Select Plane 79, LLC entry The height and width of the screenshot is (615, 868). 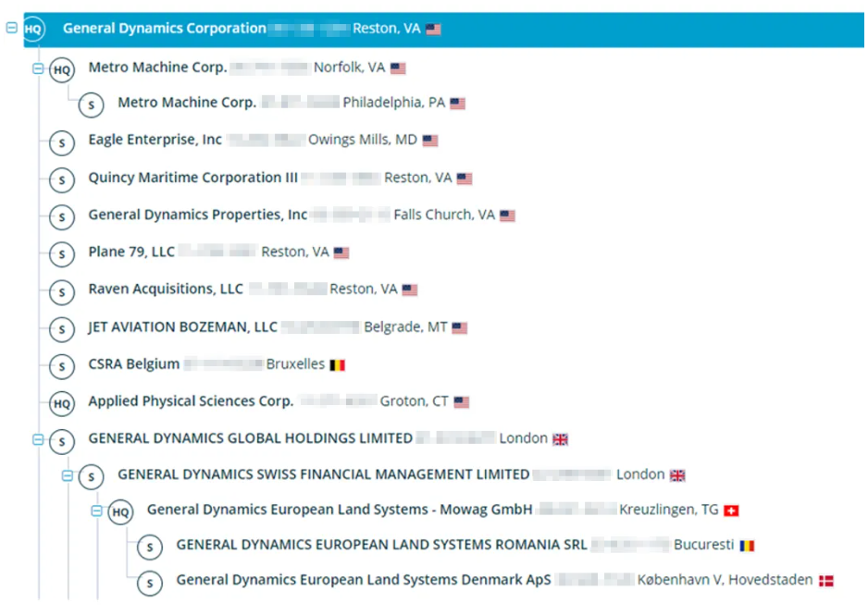pyautogui.click(x=131, y=252)
